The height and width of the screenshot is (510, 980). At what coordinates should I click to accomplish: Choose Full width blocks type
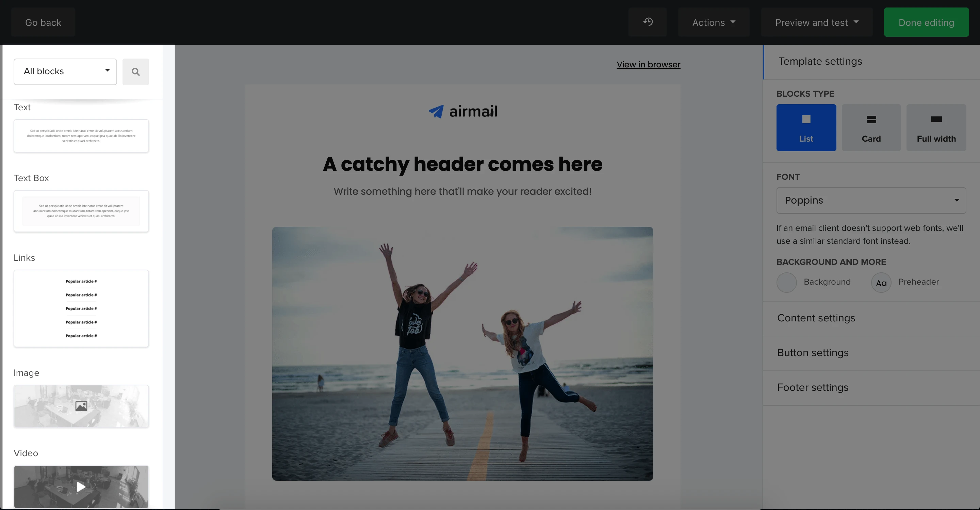(x=936, y=127)
